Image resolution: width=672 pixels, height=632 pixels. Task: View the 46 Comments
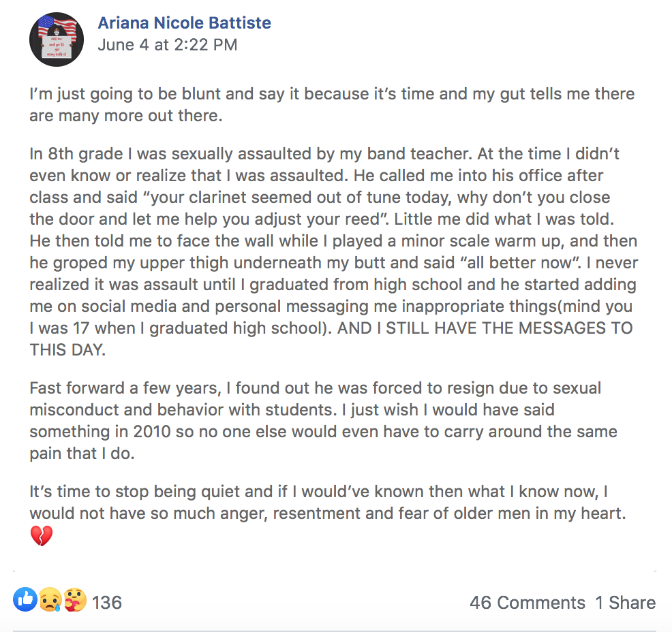click(527, 602)
